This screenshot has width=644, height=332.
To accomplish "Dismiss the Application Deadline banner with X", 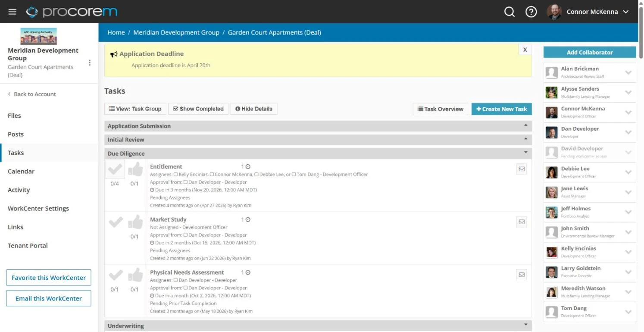I will click(x=525, y=50).
